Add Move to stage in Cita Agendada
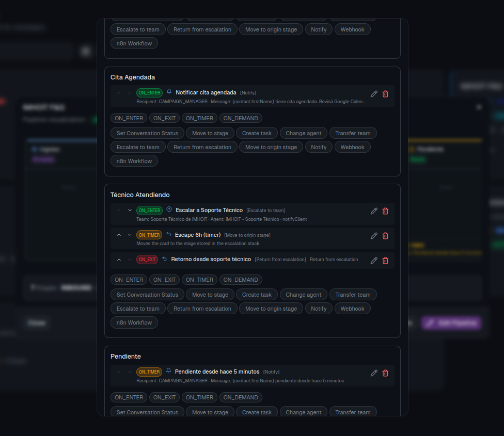 click(210, 133)
